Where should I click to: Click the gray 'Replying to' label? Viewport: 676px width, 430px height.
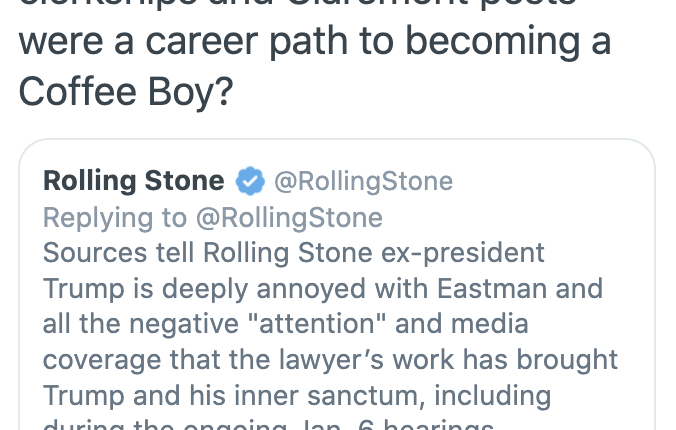point(115,218)
